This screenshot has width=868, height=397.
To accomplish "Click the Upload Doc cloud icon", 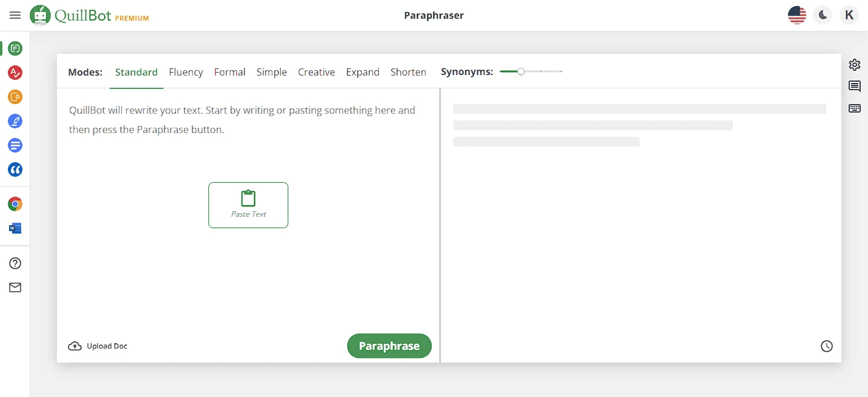I will (75, 346).
